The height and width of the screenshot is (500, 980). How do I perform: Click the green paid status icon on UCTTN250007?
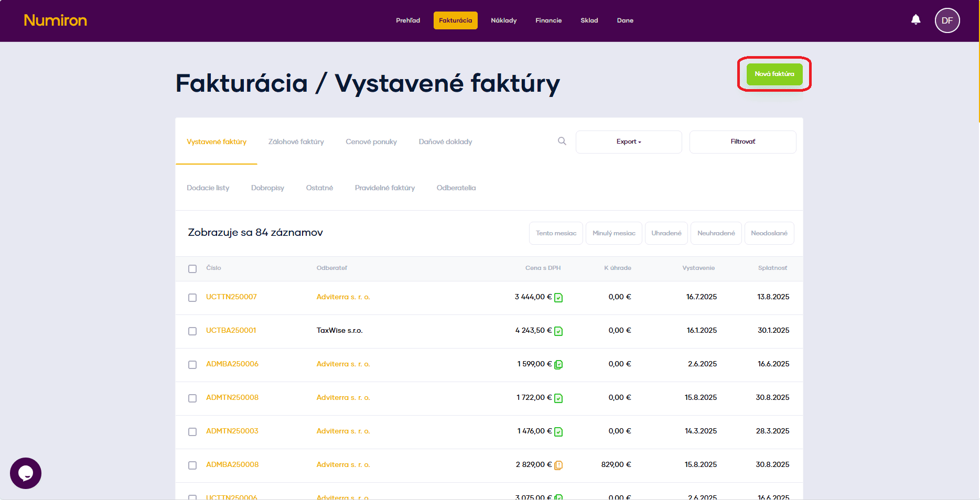tap(558, 298)
